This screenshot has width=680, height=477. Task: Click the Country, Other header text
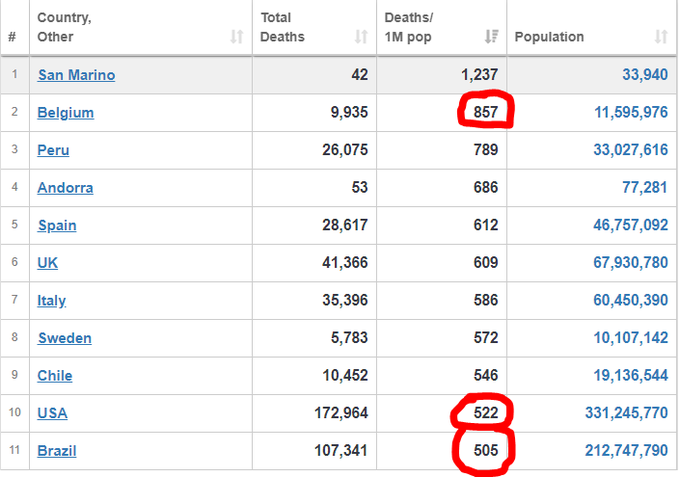pos(64,27)
